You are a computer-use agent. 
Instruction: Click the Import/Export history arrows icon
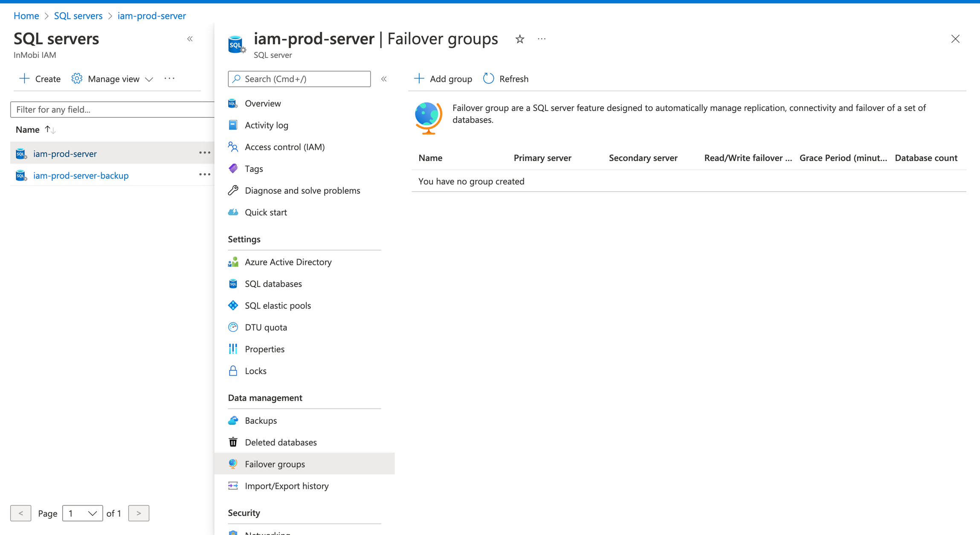233,486
